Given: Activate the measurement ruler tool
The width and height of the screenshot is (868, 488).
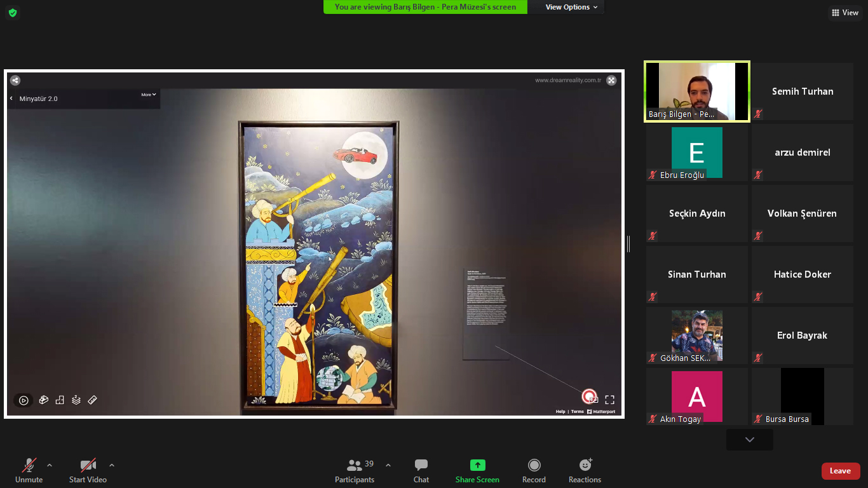Looking at the screenshot, I should point(92,400).
